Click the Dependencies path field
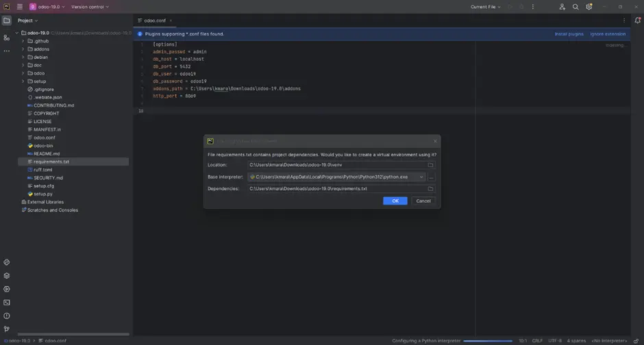The width and height of the screenshot is (644, 345). pos(337,189)
